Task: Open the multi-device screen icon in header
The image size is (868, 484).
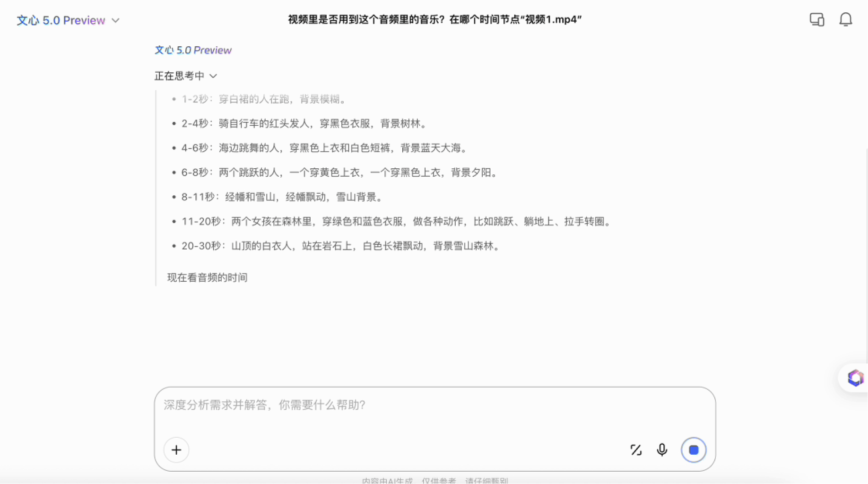Action: pyautogui.click(x=817, y=20)
